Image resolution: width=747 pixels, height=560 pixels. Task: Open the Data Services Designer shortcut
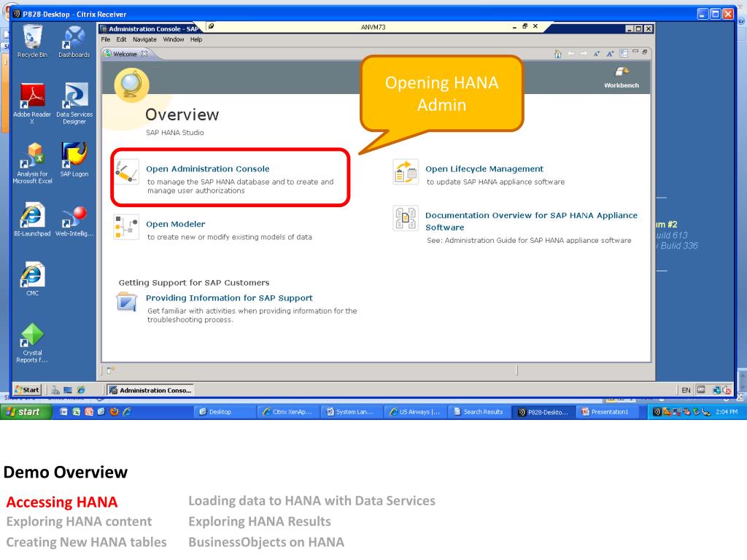[x=74, y=103]
